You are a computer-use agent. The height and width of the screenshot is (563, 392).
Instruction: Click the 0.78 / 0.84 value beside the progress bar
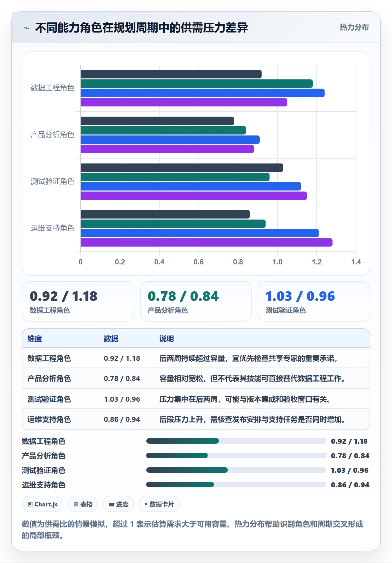350,456
